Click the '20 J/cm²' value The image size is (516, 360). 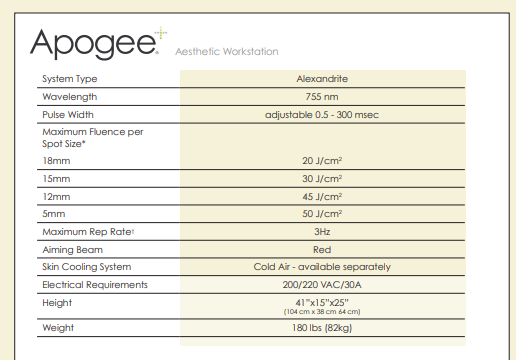click(x=322, y=161)
